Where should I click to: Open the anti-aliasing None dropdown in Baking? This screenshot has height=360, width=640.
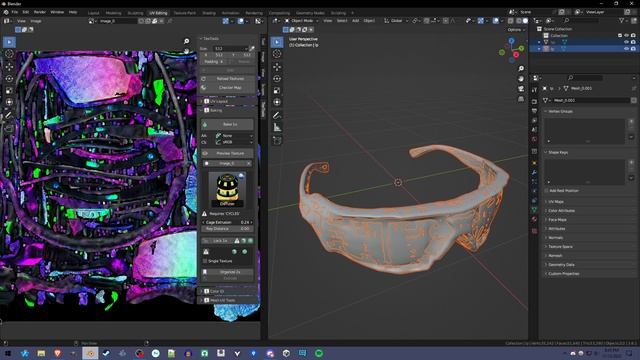click(x=234, y=136)
